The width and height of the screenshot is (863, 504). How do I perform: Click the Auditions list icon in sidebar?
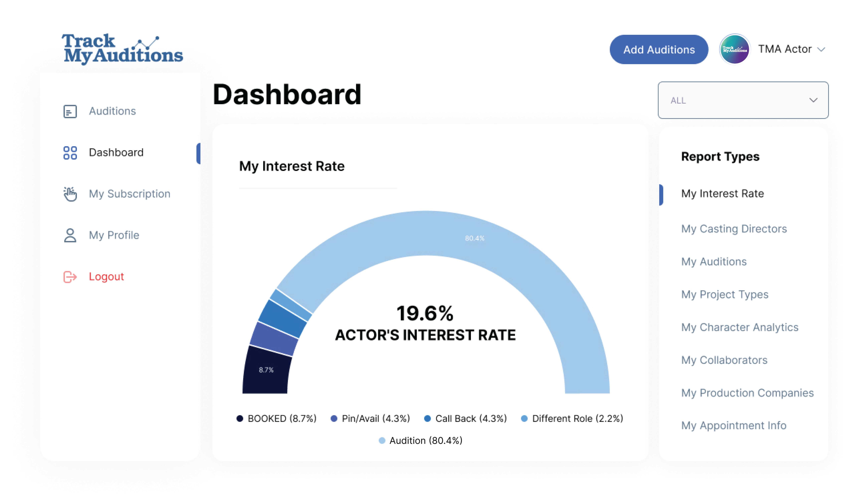pos(70,112)
